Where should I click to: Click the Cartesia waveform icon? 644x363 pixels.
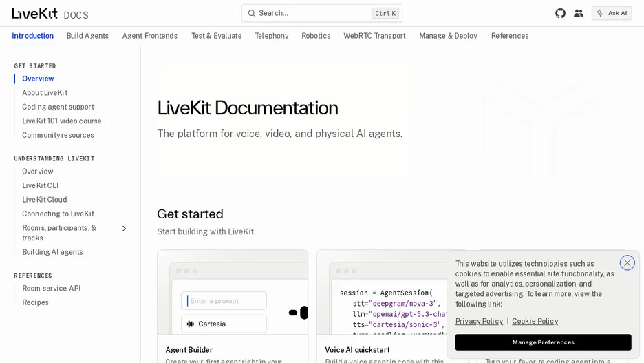tap(190, 324)
